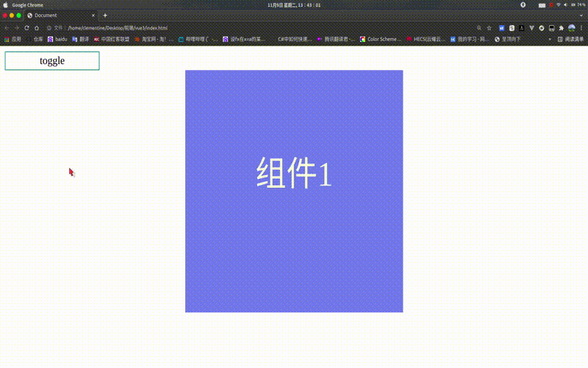Screen dimensions: 588x368
Task: Click the toggle button
Action: click(52, 61)
